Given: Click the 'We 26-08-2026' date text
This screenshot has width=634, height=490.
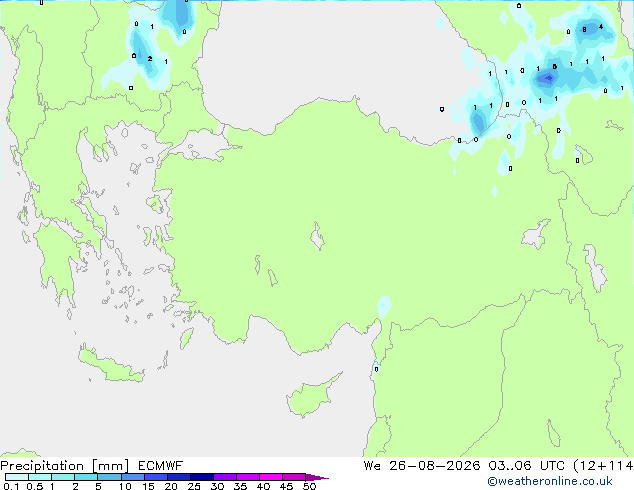Looking at the screenshot, I should [x=422, y=466].
